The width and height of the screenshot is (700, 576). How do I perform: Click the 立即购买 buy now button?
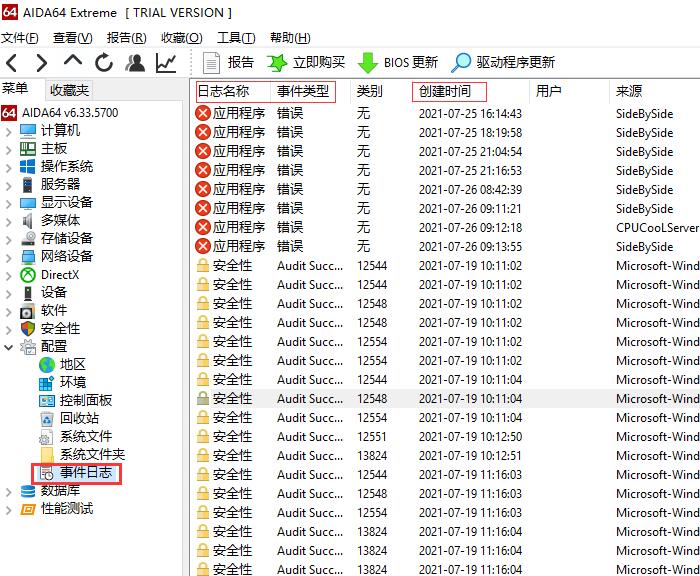(x=306, y=63)
